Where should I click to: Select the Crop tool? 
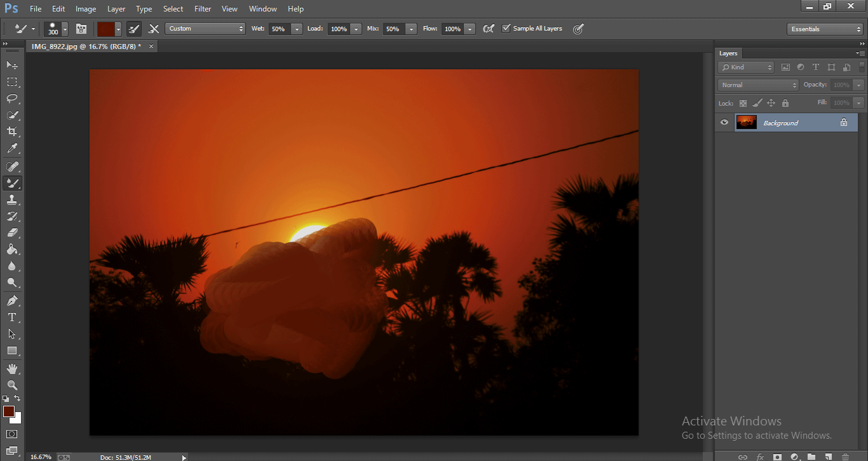click(12, 132)
